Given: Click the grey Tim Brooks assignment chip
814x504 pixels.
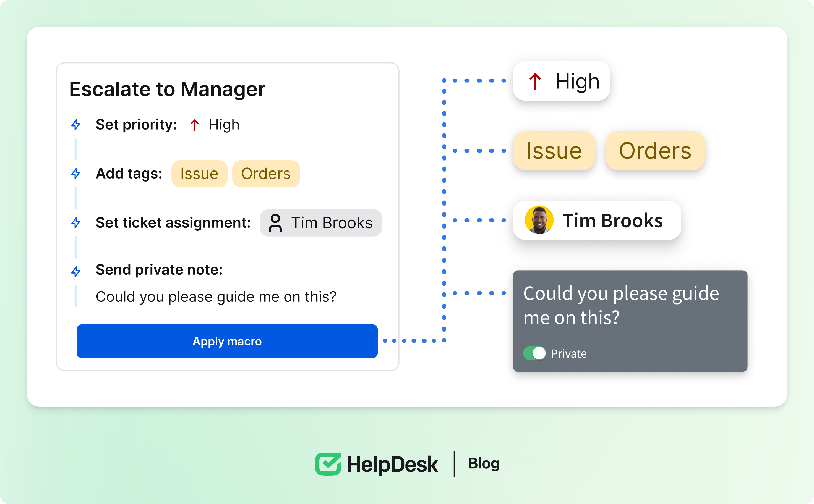Looking at the screenshot, I should 321,223.
